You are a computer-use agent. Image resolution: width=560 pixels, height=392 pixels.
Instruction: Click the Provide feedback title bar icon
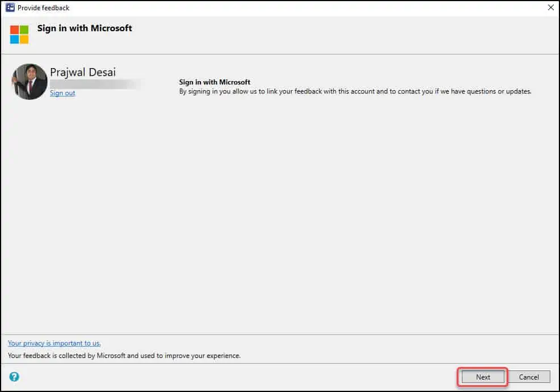click(x=10, y=7)
